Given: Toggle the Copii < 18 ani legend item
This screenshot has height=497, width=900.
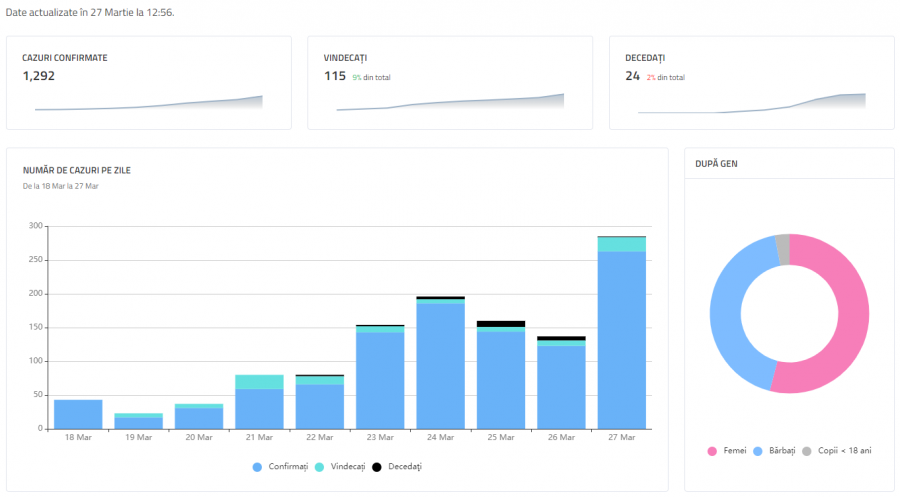Looking at the screenshot, I should click(838, 451).
